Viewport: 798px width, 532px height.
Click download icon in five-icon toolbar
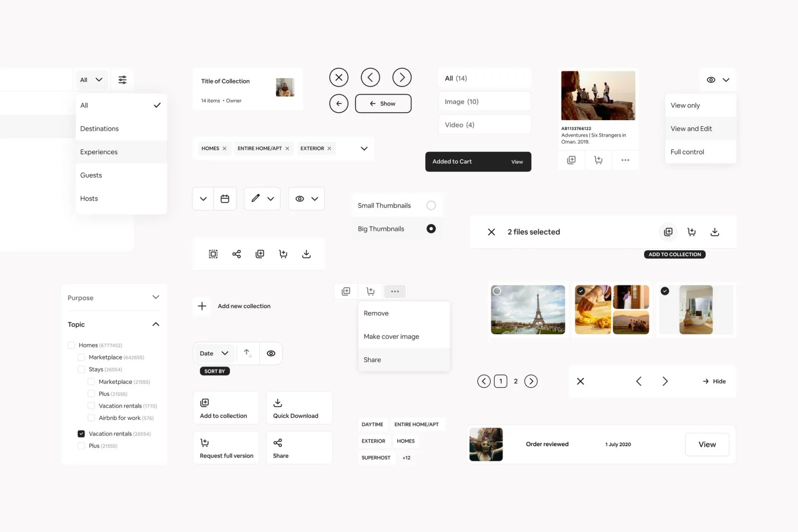306,254
